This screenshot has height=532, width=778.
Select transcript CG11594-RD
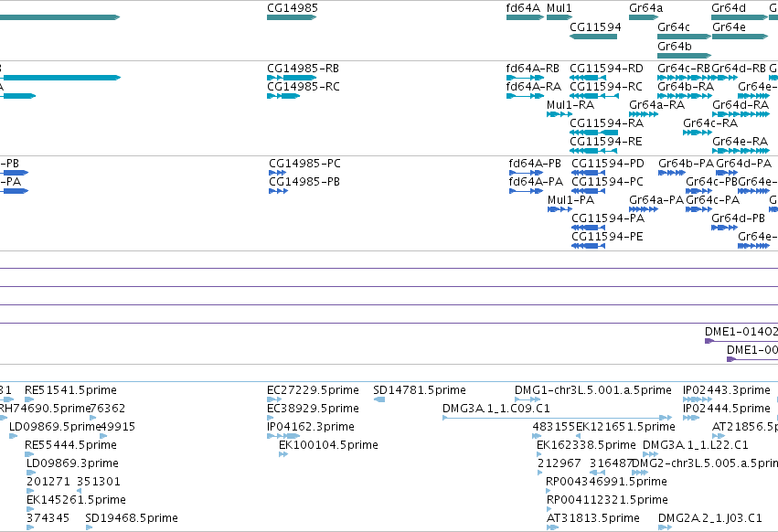point(588,78)
